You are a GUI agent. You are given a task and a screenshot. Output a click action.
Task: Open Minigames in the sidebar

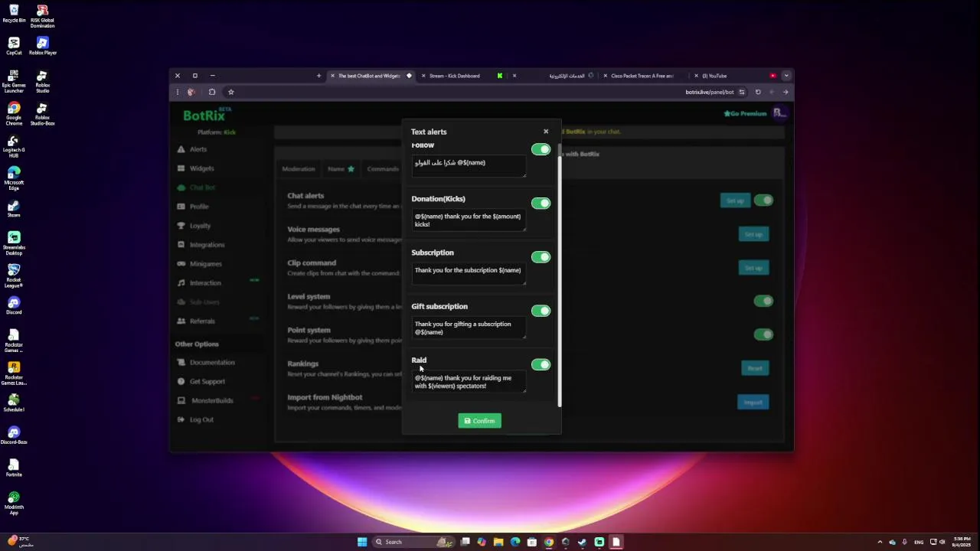[200, 264]
